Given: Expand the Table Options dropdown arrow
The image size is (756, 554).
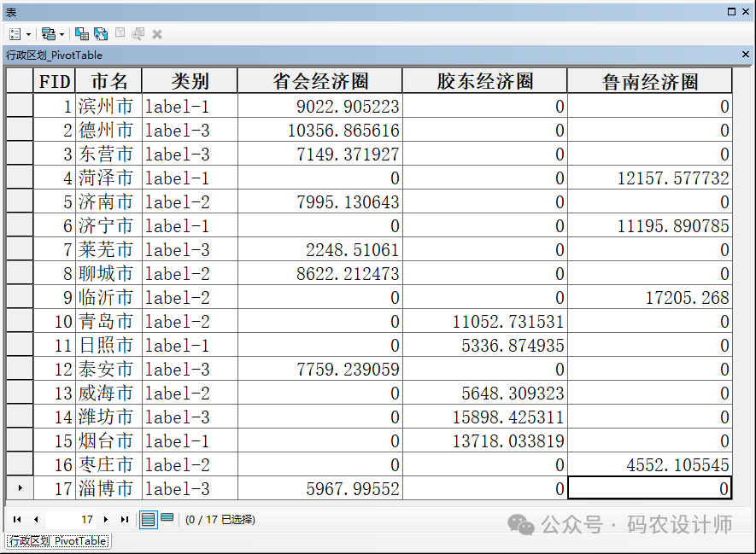Looking at the screenshot, I should (x=28, y=34).
